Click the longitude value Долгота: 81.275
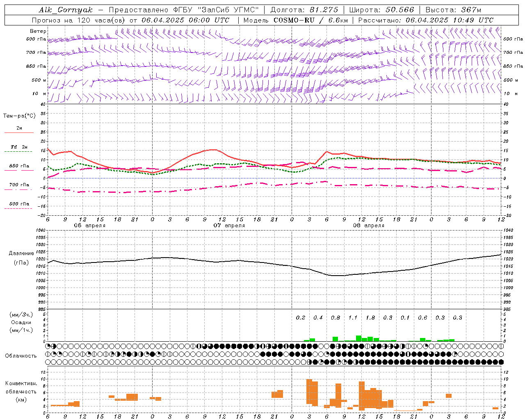The height and width of the screenshot is (420, 525). (304, 10)
